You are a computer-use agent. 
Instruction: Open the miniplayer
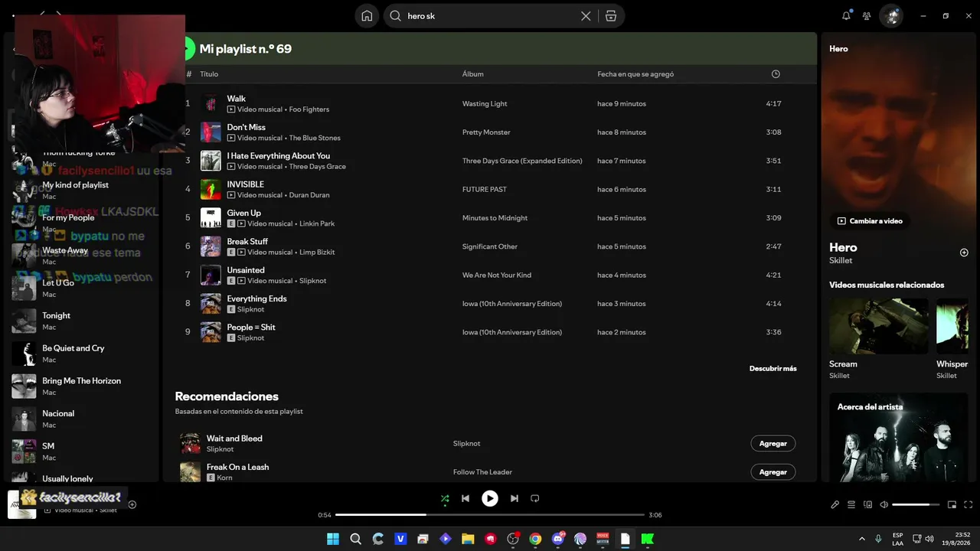click(x=952, y=505)
